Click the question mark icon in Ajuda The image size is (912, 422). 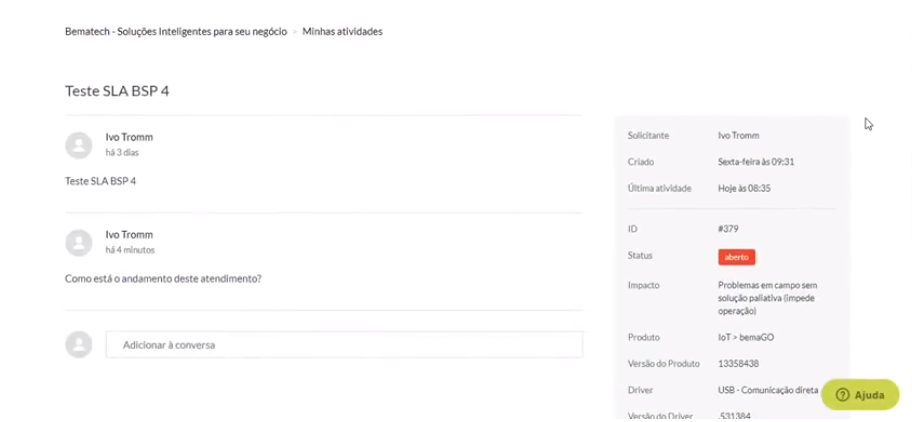[x=842, y=395]
